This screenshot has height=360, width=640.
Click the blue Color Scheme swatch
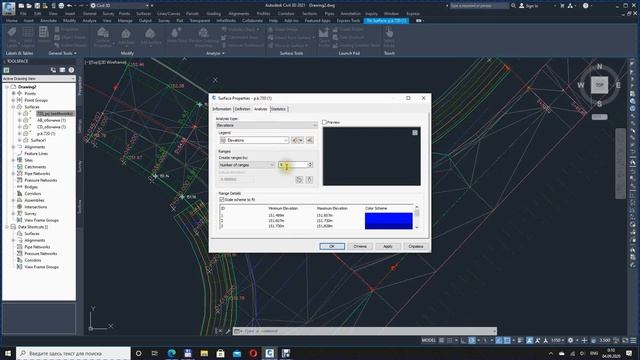(389, 221)
